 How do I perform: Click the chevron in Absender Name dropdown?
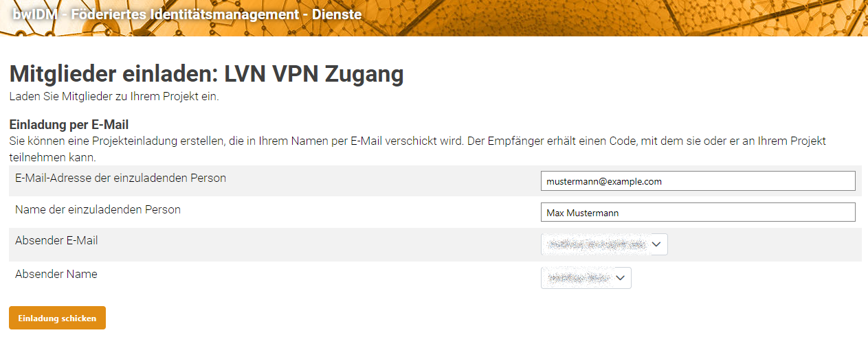pos(621,277)
